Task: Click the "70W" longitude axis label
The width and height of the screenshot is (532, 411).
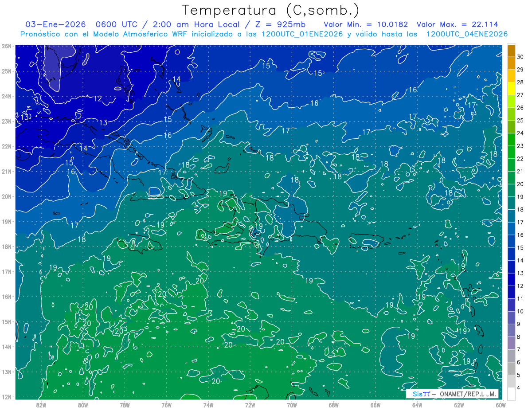Action: [292, 405]
